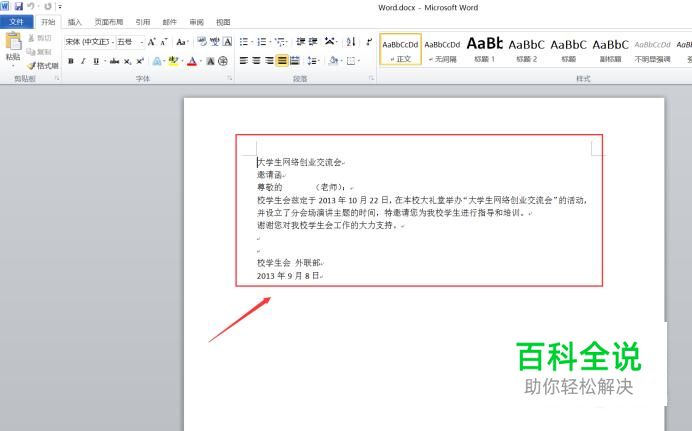
Task: Toggle Show/Hide paragraph marks
Action: point(369,42)
